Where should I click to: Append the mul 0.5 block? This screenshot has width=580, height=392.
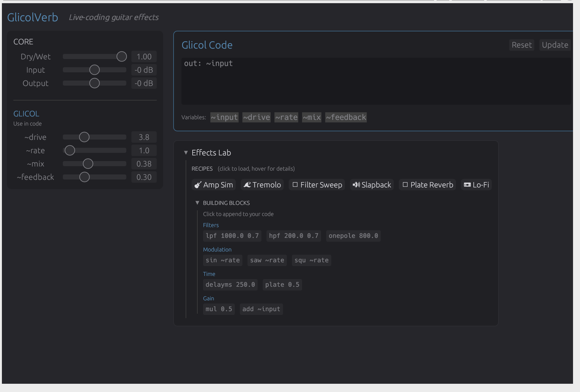[219, 309]
